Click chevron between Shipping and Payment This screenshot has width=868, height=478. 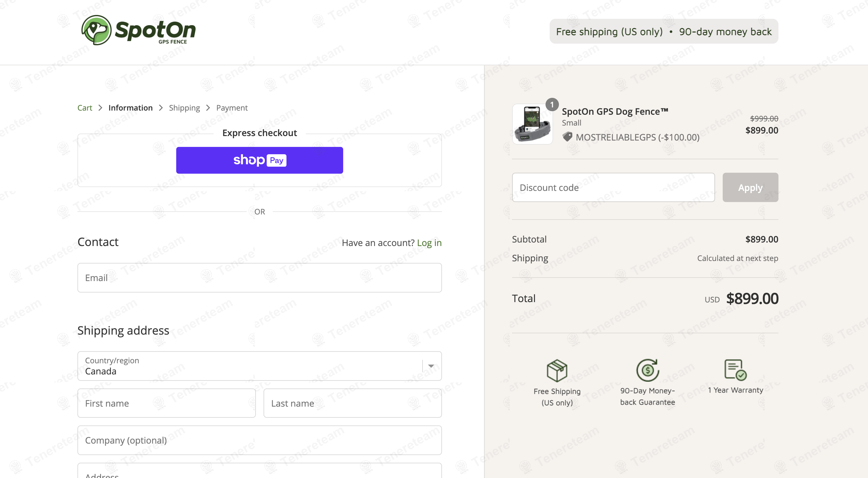208,108
